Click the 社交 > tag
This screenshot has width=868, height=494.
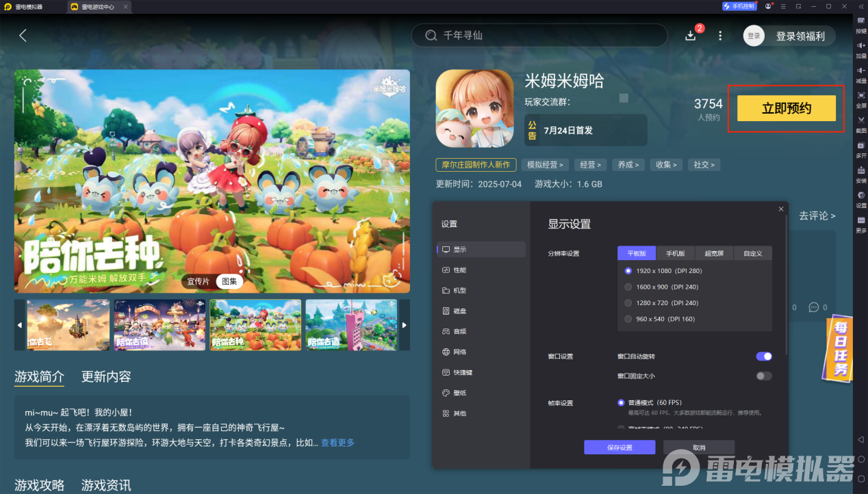click(704, 165)
